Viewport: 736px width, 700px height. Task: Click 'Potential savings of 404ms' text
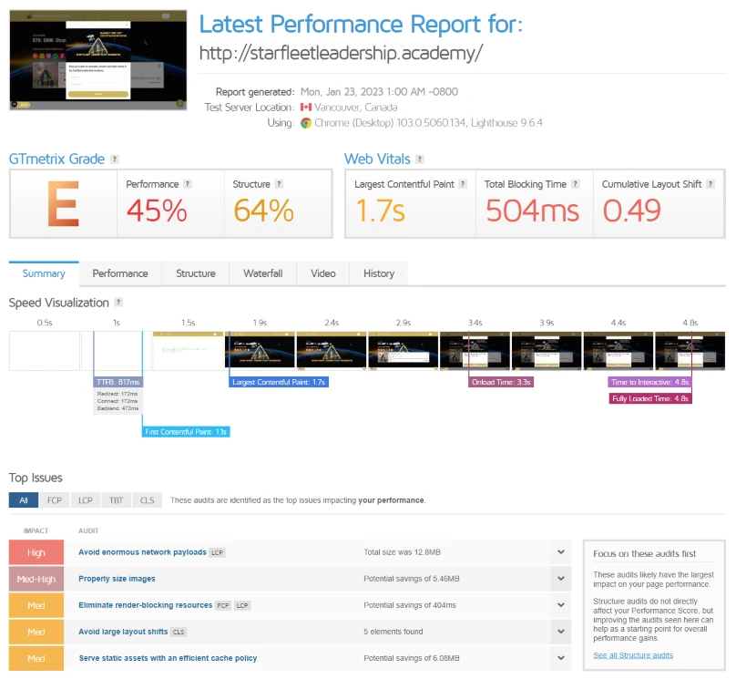409,605
